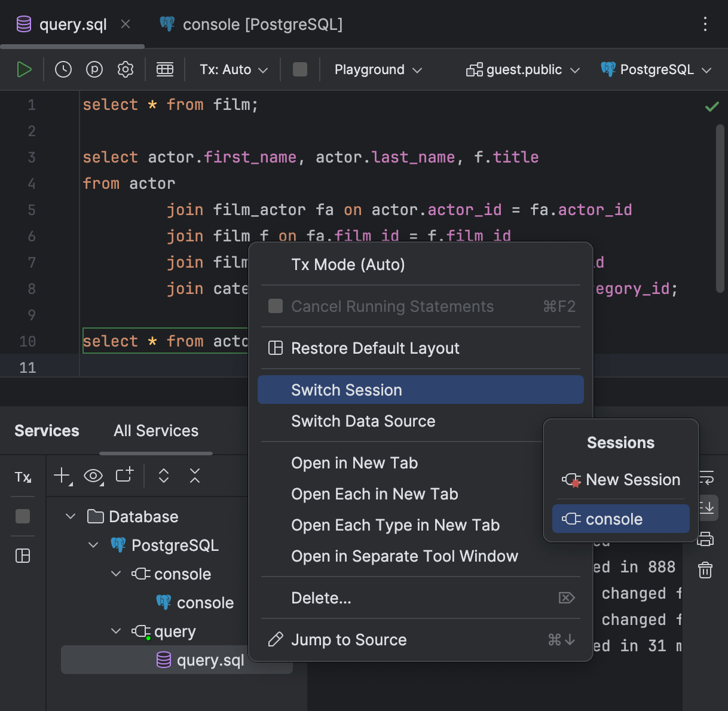The image size is (728, 711).
Task: Open the guest.public schema switcher
Action: [x=522, y=69]
